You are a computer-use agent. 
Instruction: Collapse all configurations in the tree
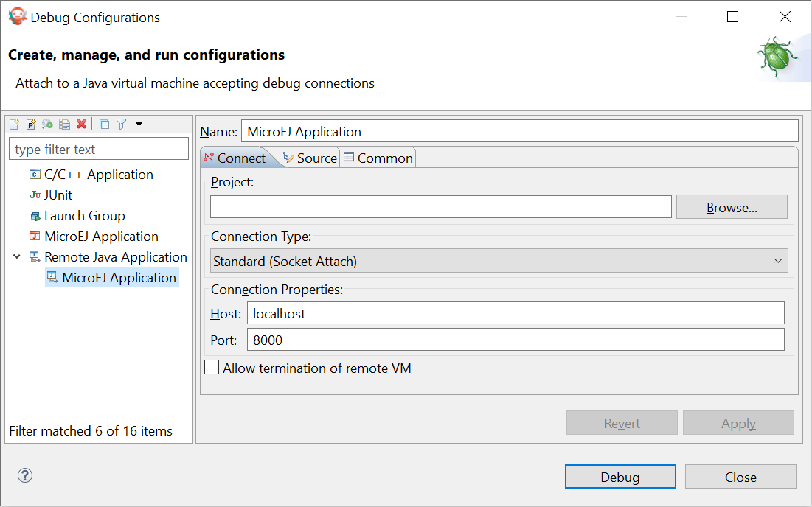[x=105, y=125]
